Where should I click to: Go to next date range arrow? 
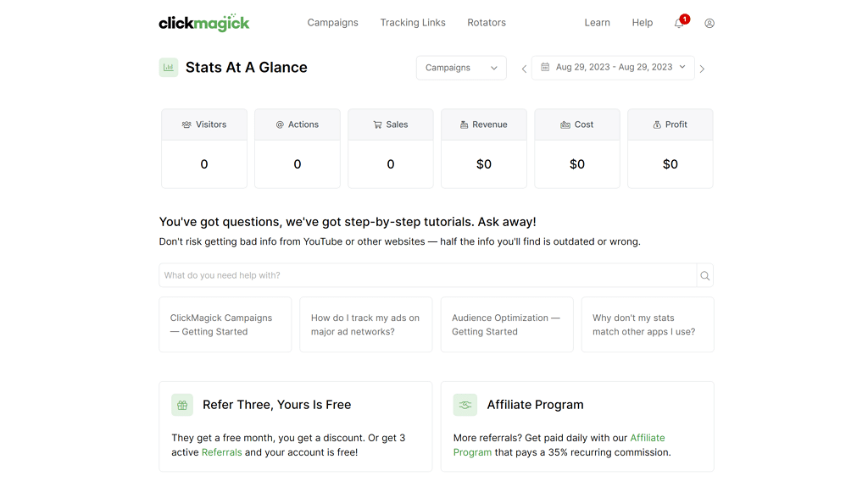(x=702, y=69)
